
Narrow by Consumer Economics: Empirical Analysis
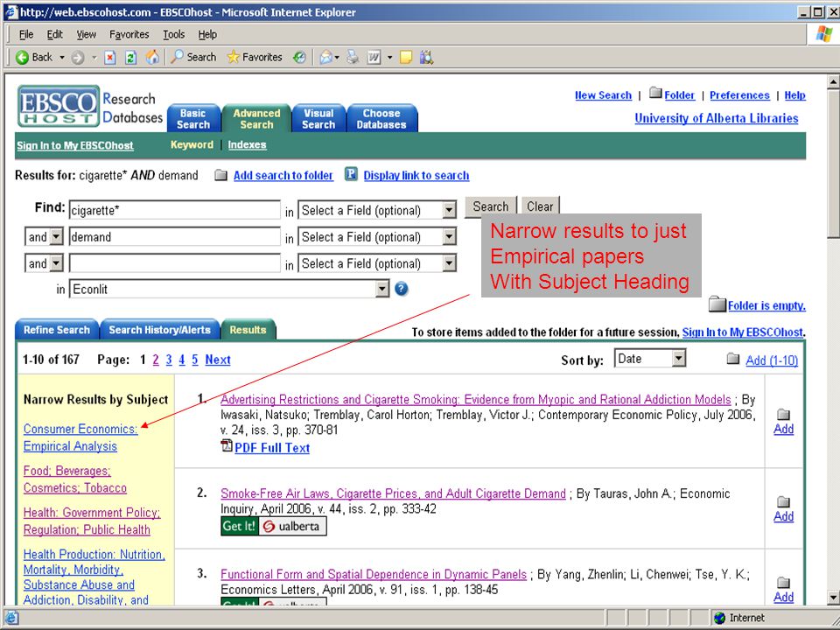pyautogui.click(x=80, y=437)
